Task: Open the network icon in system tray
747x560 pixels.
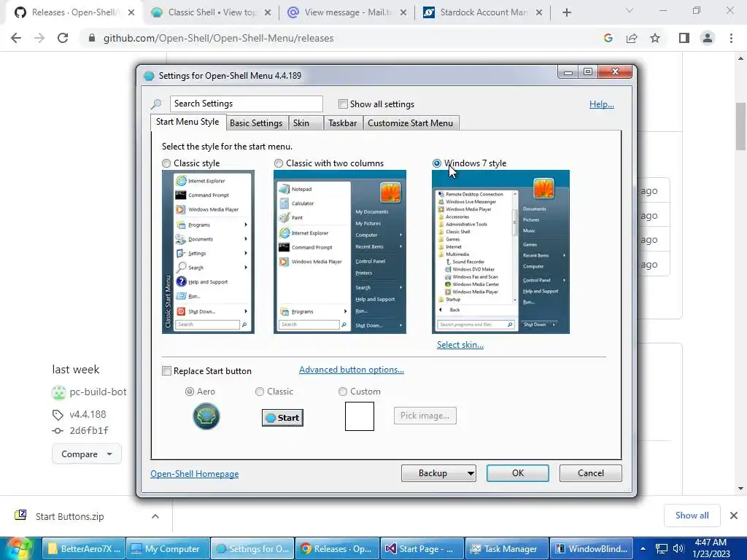Action: [x=661, y=548]
